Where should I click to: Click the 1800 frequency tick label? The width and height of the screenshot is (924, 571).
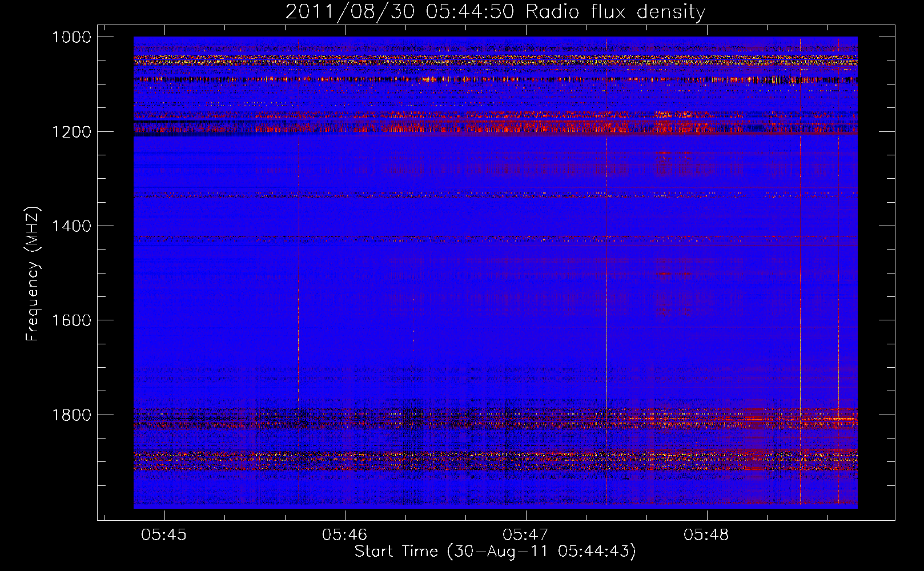(x=71, y=415)
